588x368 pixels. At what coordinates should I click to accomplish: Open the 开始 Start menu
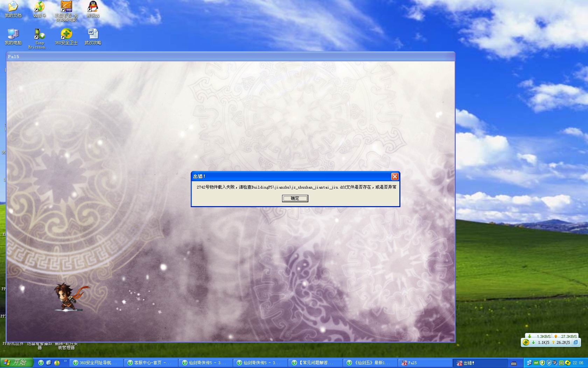pyautogui.click(x=16, y=362)
